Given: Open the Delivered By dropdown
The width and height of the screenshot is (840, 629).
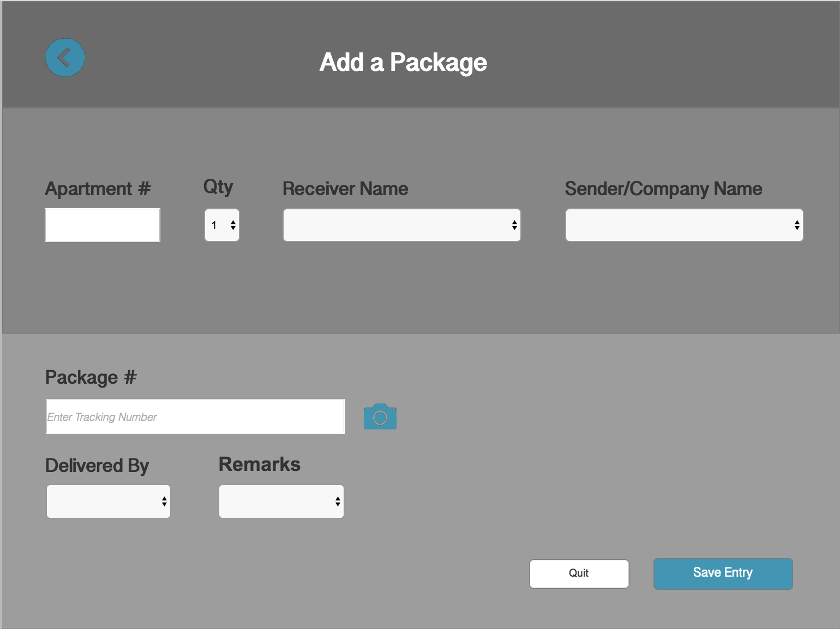Looking at the screenshot, I should tap(109, 501).
